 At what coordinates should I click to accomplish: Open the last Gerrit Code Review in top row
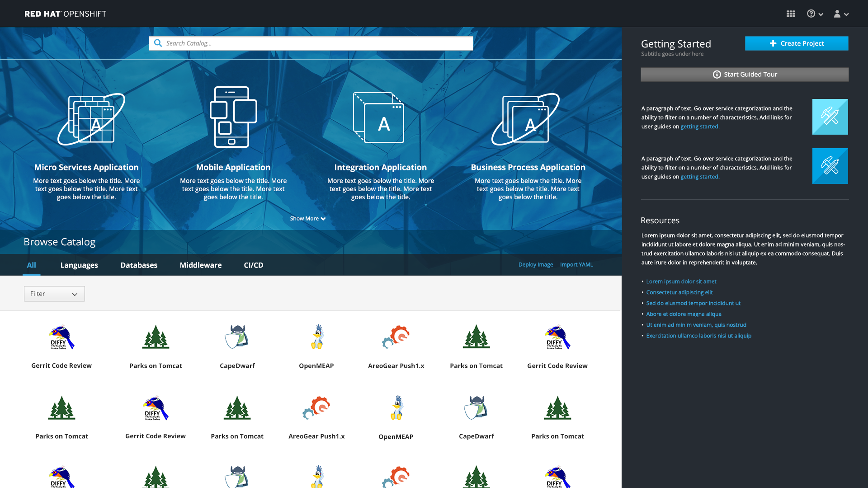point(557,347)
